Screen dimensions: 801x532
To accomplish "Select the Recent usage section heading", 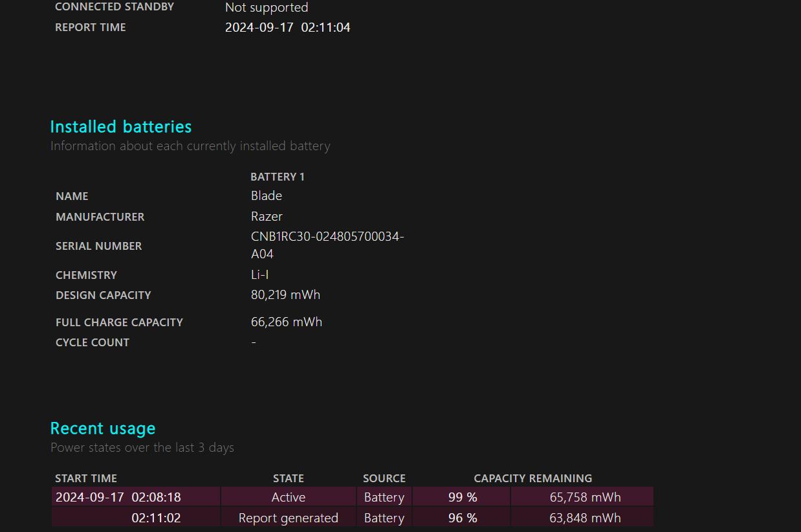I will click(x=103, y=428).
